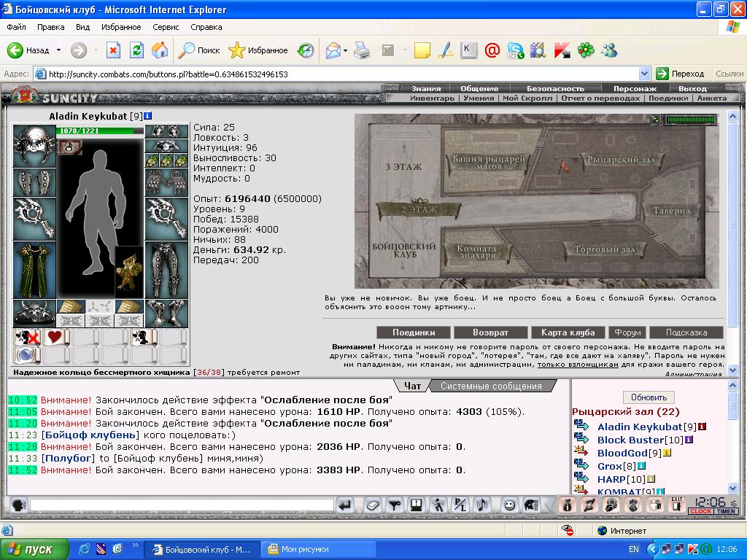Click the golden eagle pet image
The width and height of the screenshot is (747, 560).
pos(130,273)
